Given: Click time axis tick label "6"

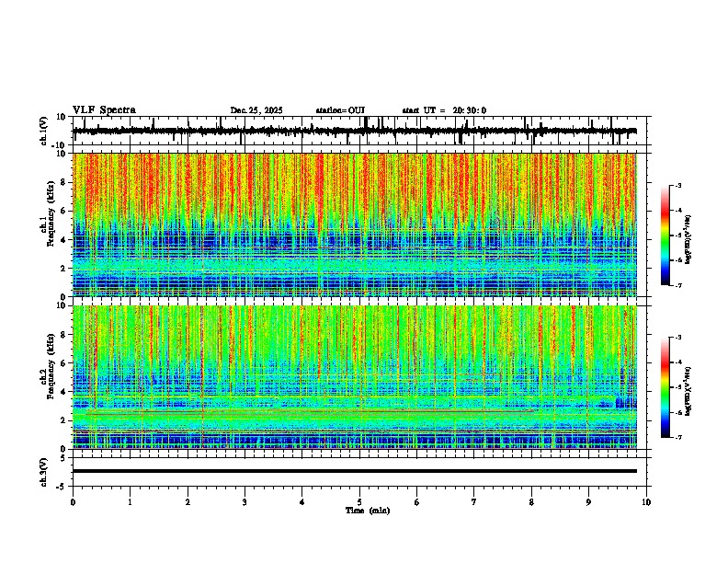Looking at the screenshot, I should tap(417, 502).
